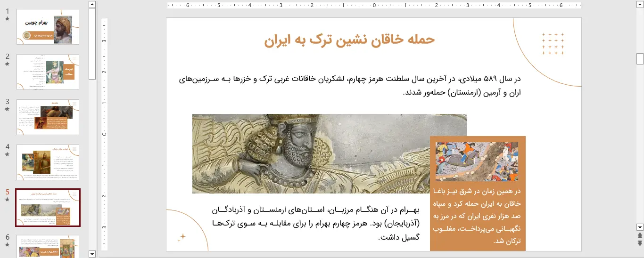Select slide 4 thumbnail in the panel

(x=48, y=162)
